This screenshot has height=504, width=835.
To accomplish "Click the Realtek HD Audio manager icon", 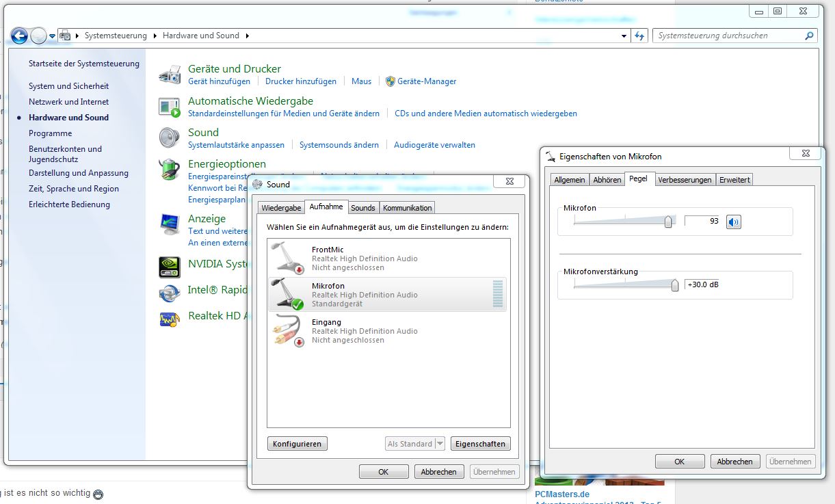I will 170,318.
